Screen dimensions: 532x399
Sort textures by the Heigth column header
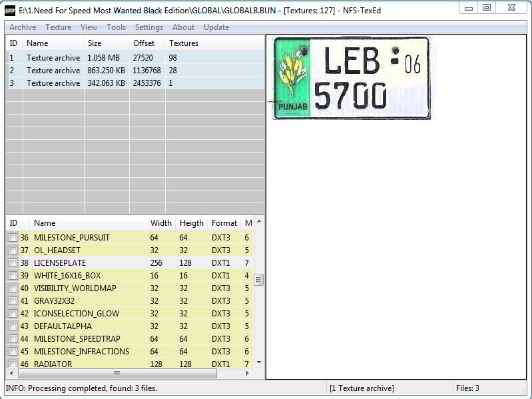[191, 223]
